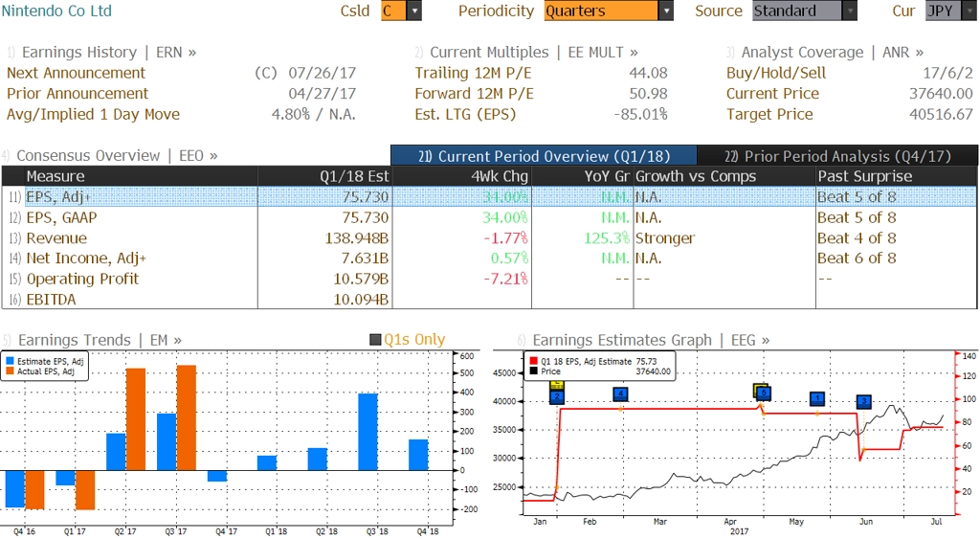Screen dimensions: 980x539
Task: Click Revenue 4Wk change -1.77%
Action: pos(505,238)
